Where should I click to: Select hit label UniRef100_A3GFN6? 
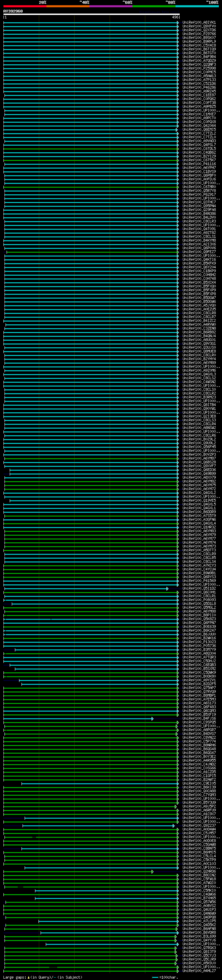coord(199,520)
